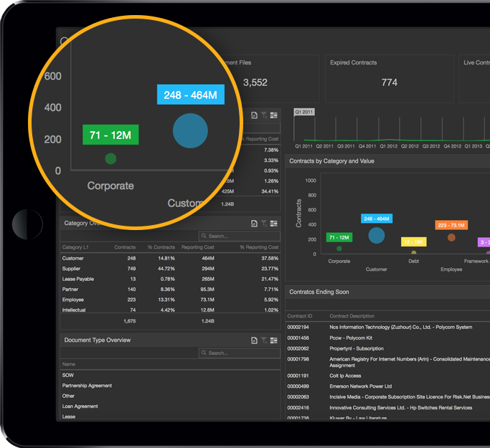
Task: Sort by the Contracts column header in Category Overview
Action: point(125,247)
